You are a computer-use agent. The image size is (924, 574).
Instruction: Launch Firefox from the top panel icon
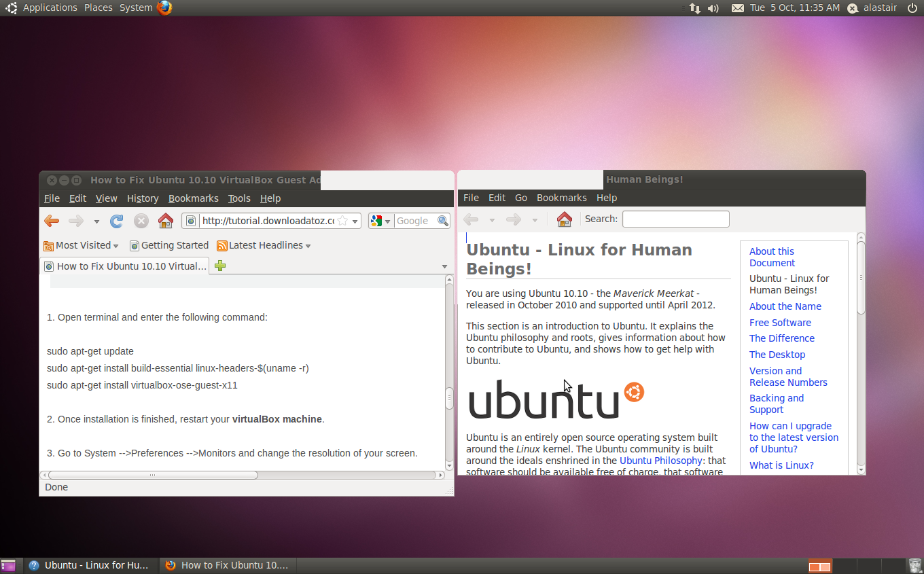coord(164,7)
